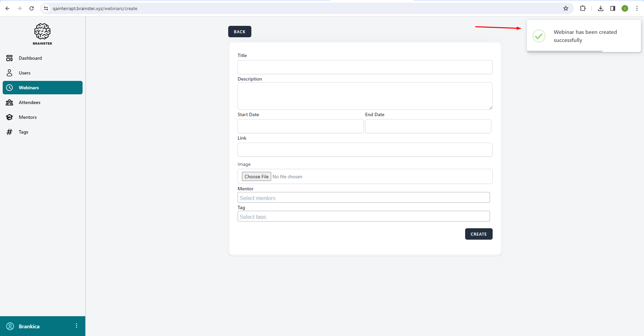Click the Attendees group icon
The image size is (644, 336).
tap(9, 102)
